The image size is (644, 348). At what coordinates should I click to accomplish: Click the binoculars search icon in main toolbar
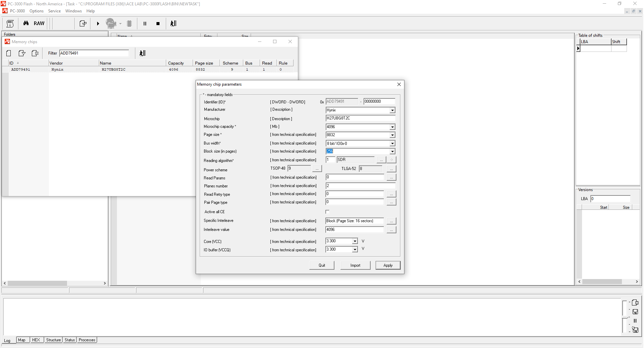26,23
